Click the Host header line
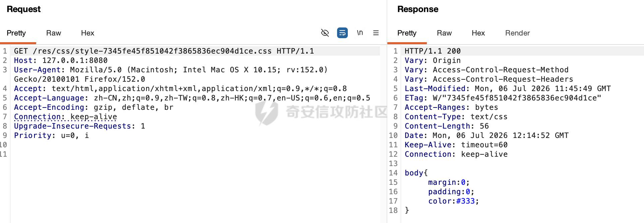 click(x=61, y=60)
